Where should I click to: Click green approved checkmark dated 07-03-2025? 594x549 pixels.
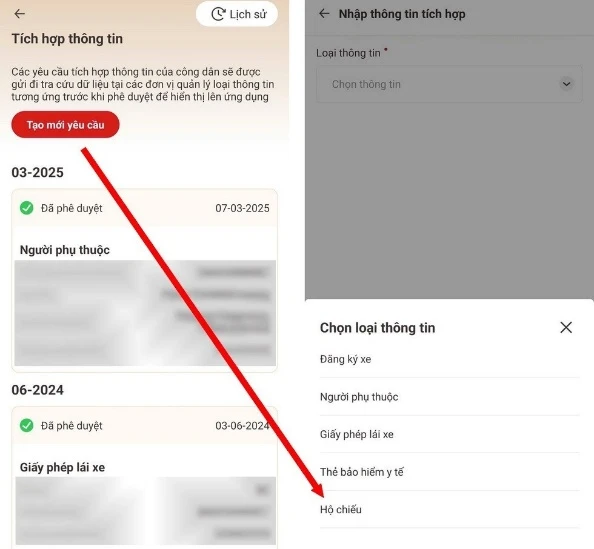[27, 208]
